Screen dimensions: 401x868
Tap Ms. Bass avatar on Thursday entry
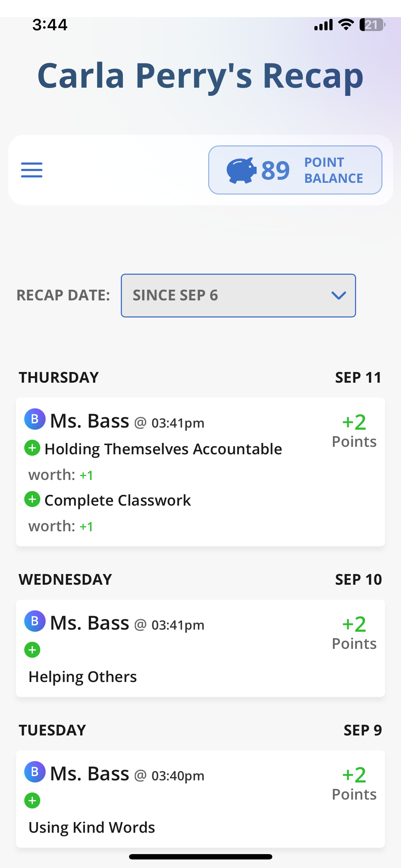[x=35, y=419]
